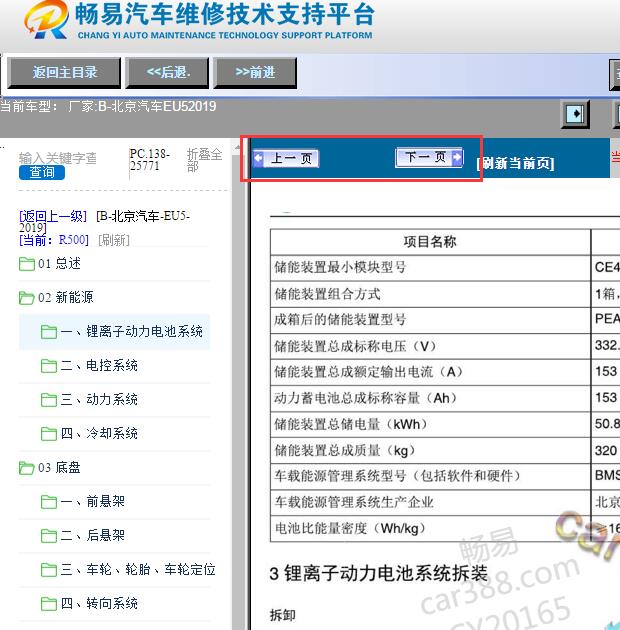The width and height of the screenshot is (620, 630).
Task: Go back with <<后退 button
Action: (167, 73)
